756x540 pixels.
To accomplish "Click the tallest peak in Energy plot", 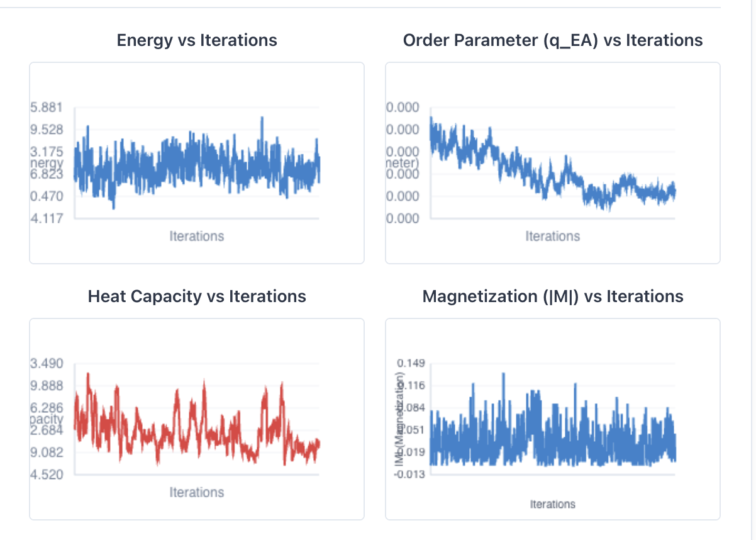I will (x=262, y=120).
